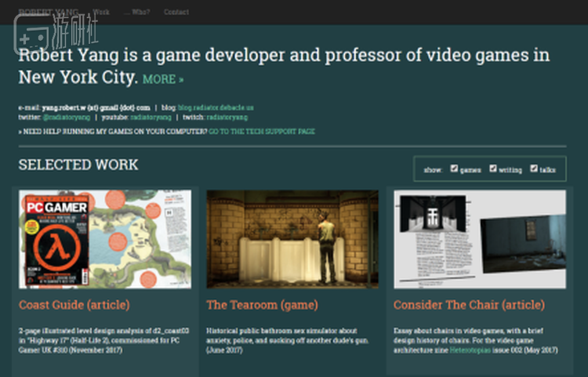Open the PC Gamer Coast Guide thumbnail
588x377 pixels.
click(x=104, y=239)
